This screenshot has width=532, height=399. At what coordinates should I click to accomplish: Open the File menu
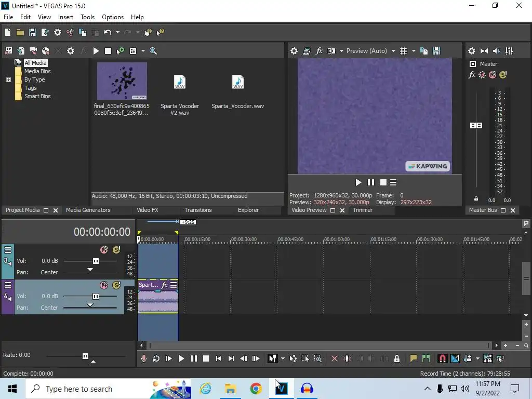coord(8,17)
